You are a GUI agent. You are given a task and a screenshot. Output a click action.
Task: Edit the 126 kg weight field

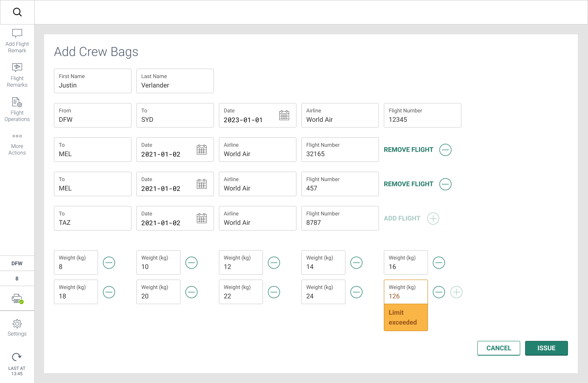pyautogui.click(x=406, y=292)
